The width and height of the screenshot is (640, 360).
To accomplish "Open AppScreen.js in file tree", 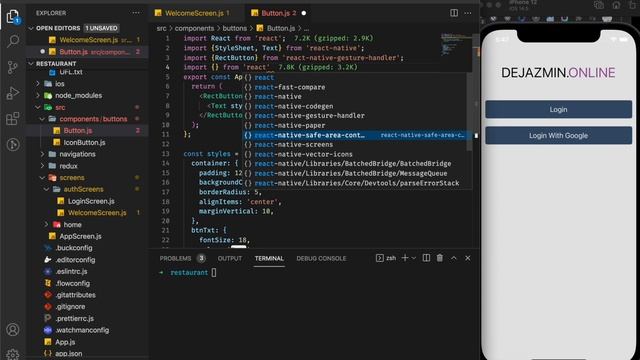I will click(x=80, y=236).
